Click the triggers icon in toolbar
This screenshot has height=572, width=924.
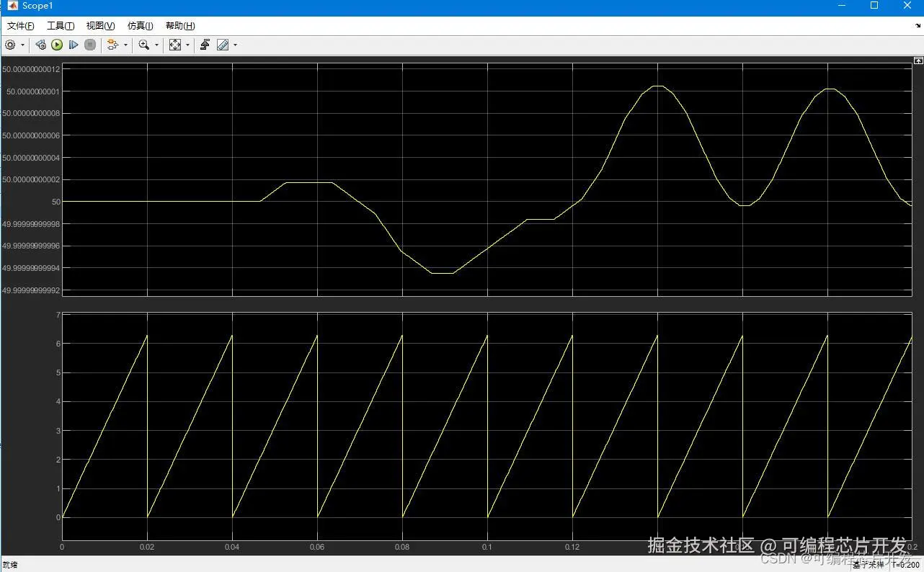pyautogui.click(x=112, y=45)
